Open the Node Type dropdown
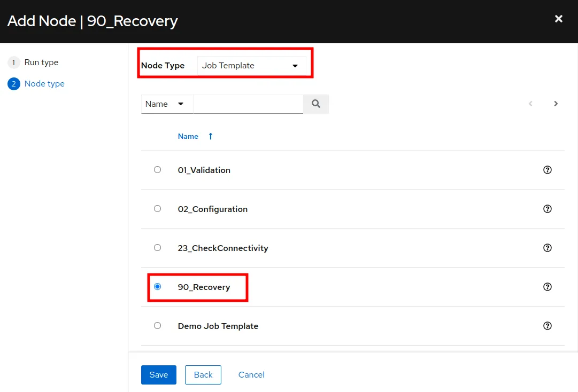The width and height of the screenshot is (578, 392). click(x=251, y=66)
